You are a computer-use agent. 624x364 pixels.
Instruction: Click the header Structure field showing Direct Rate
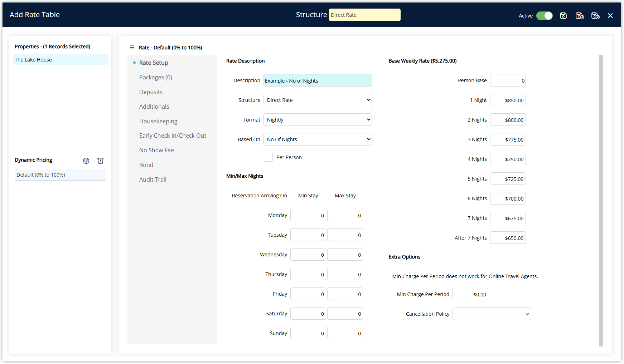365,15
